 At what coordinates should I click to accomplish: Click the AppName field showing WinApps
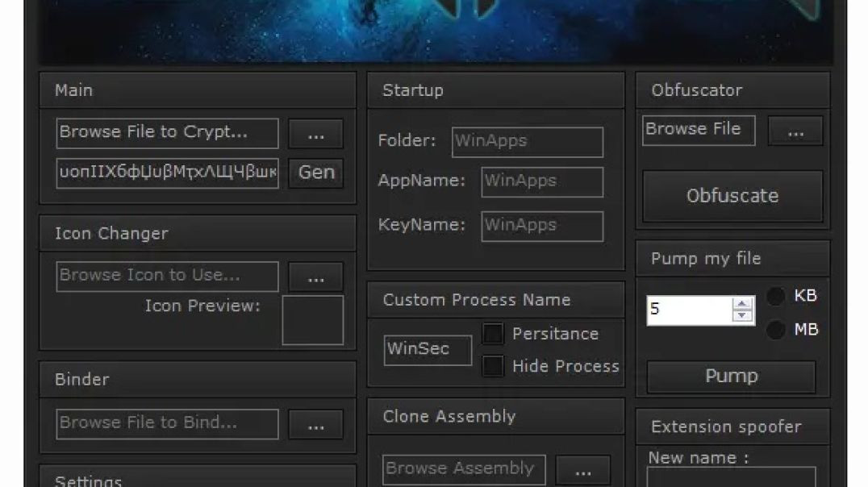542,181
